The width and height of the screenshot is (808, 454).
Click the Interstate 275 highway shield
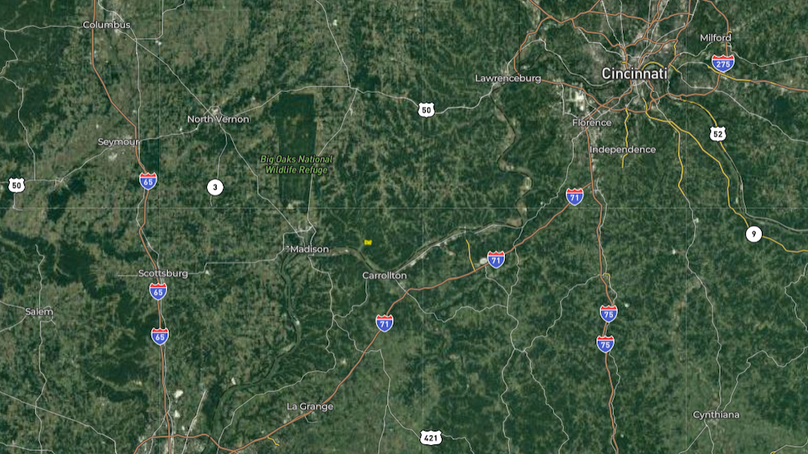[x=723, y=63]
